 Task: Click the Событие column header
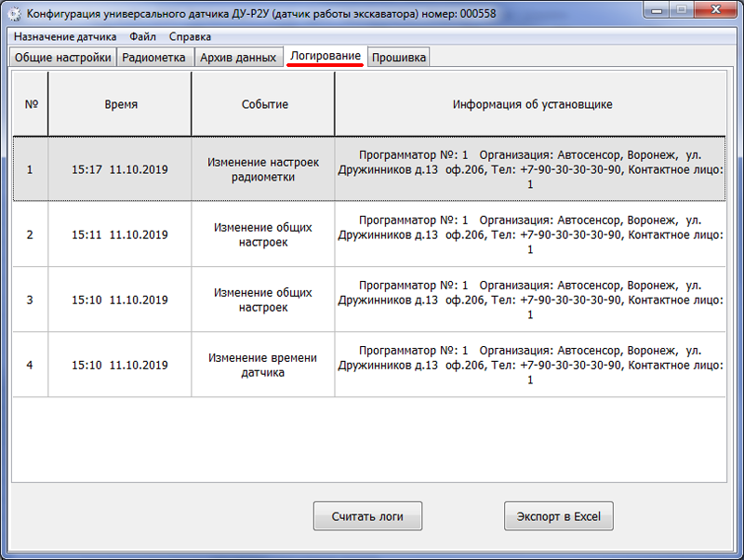tap(264, 104)
